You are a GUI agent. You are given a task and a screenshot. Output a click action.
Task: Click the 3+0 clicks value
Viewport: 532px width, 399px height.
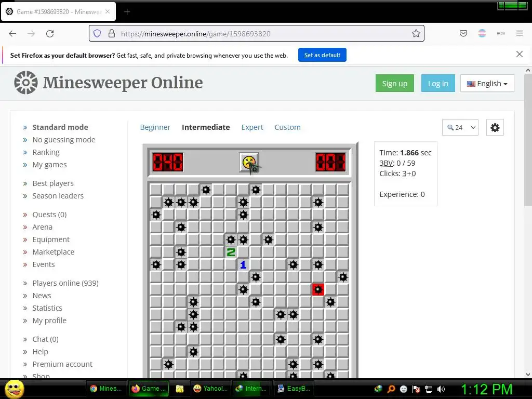(x=409, y=174)
